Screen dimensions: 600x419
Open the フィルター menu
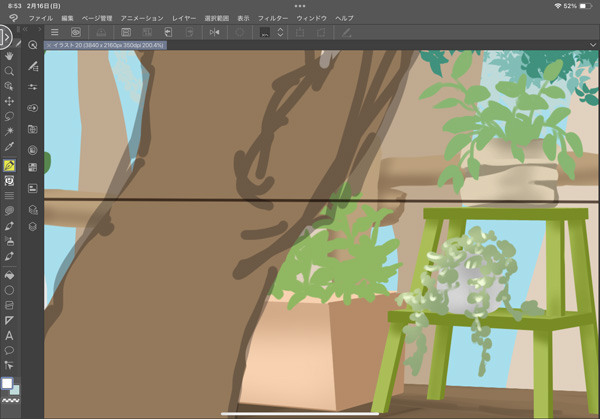(272, 18)
